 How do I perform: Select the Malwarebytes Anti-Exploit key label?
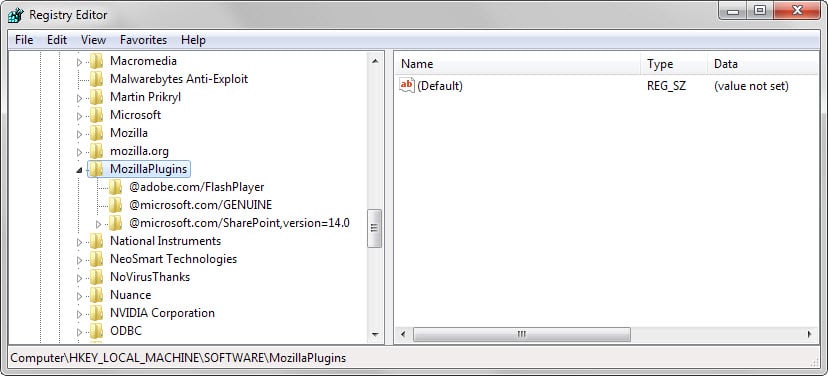[x=179, y=79]
